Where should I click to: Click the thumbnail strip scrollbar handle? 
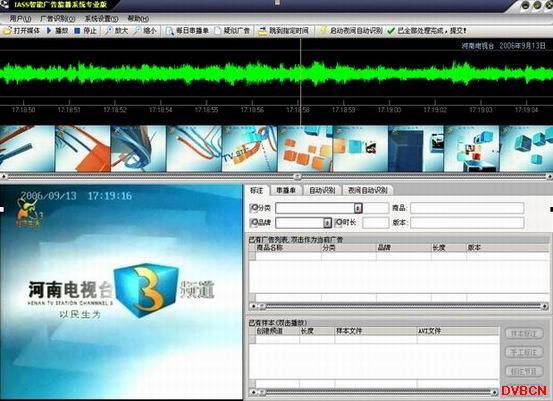point(297,176)
